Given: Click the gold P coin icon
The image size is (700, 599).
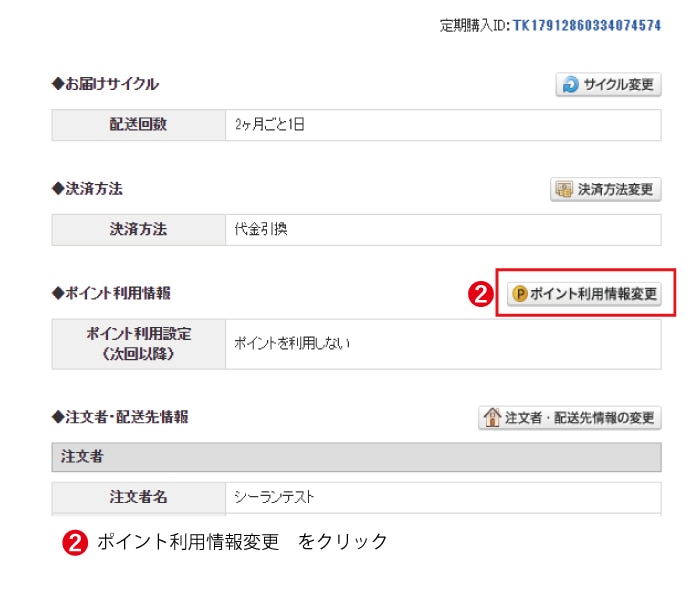Looking at the screenshot, I should (x=519, y=294).
